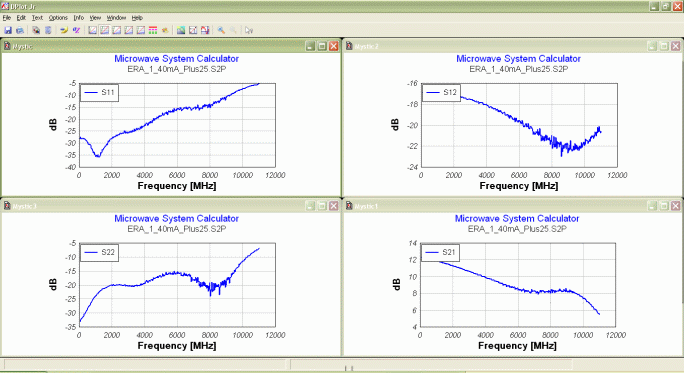Open the File menu
684x373 pixels.
pos(7,18)
